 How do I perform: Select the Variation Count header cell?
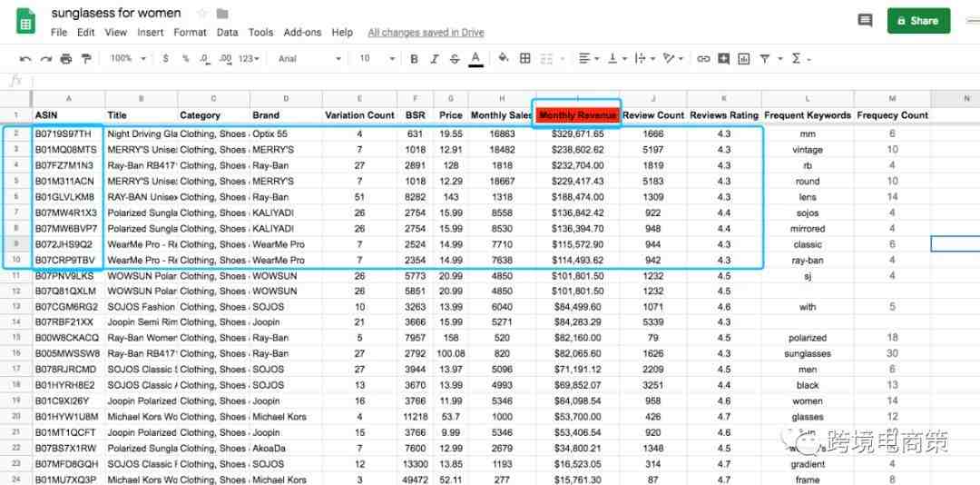point(359,115)
